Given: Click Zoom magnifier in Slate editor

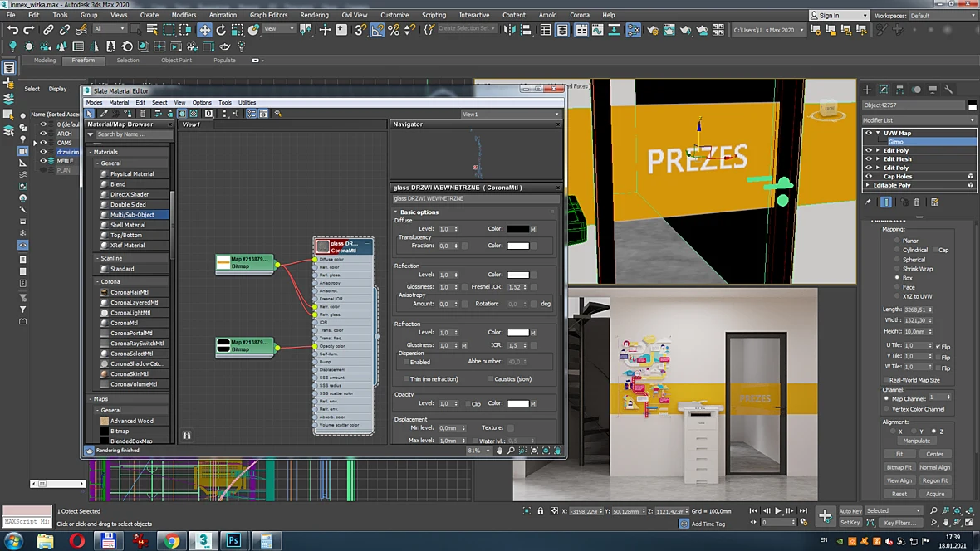Looking at the screenshot, I should point(511,451).
